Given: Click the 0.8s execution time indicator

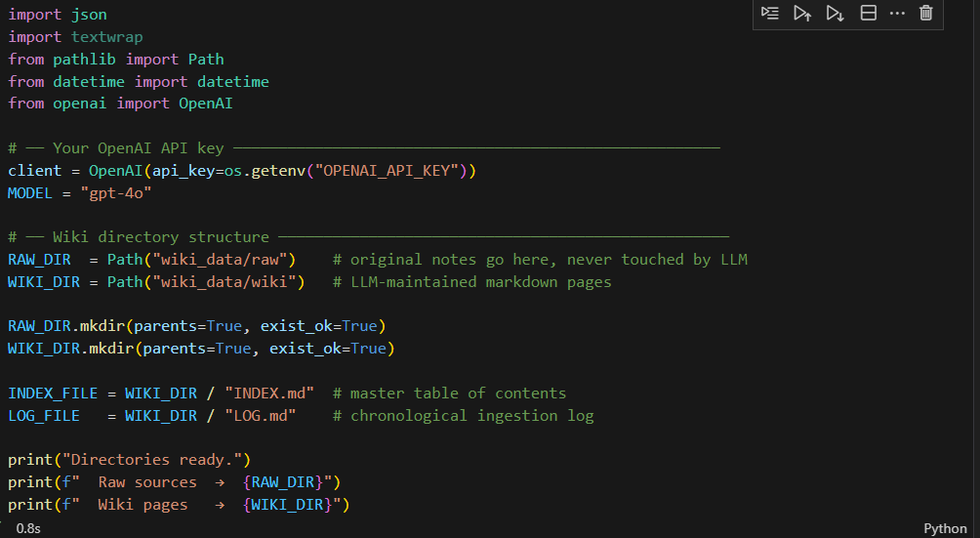Looking at the screenshot, I should [28, 528].
